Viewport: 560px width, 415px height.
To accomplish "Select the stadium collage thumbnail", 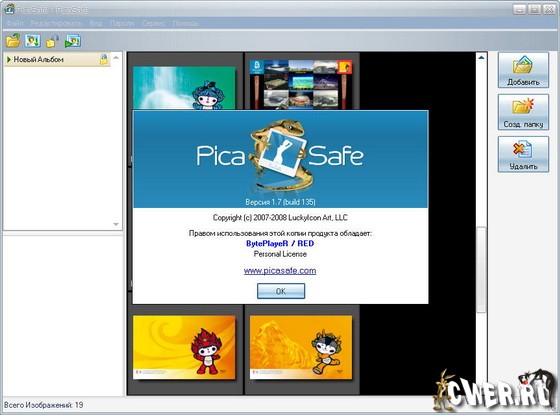I will pyautogui.click(x=301, y=85).
